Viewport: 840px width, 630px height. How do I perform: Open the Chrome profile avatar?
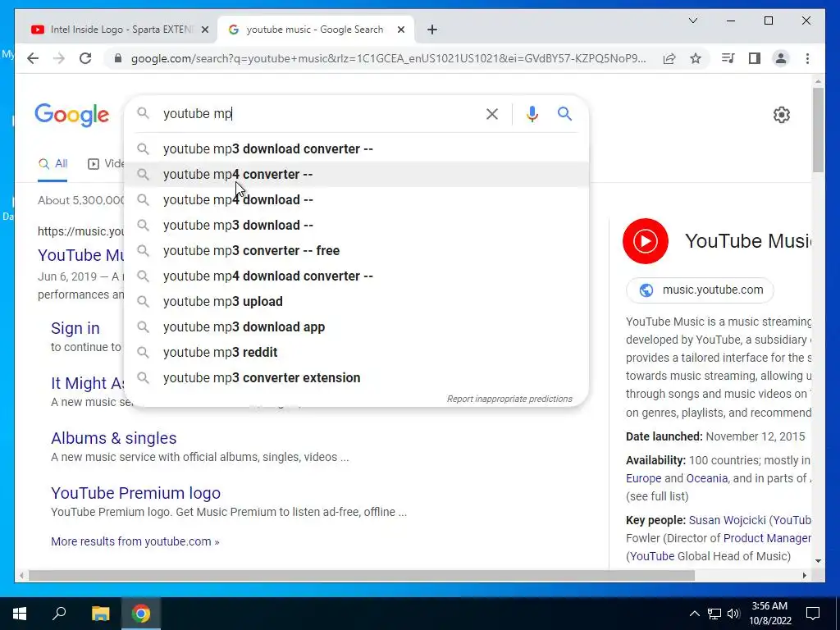781,58
